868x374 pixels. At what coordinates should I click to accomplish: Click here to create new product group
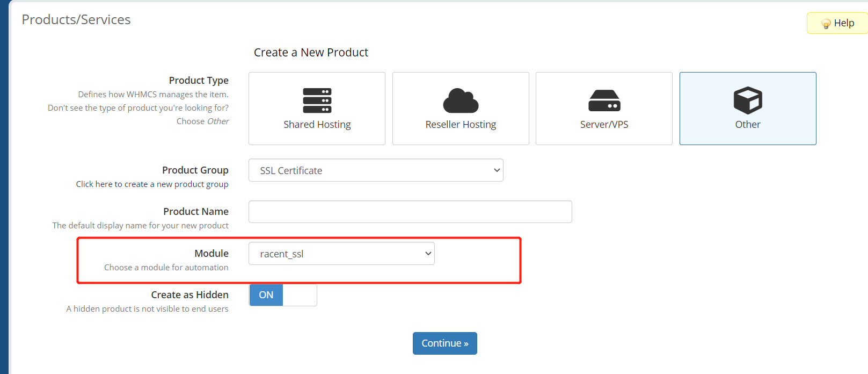(152, 184)
